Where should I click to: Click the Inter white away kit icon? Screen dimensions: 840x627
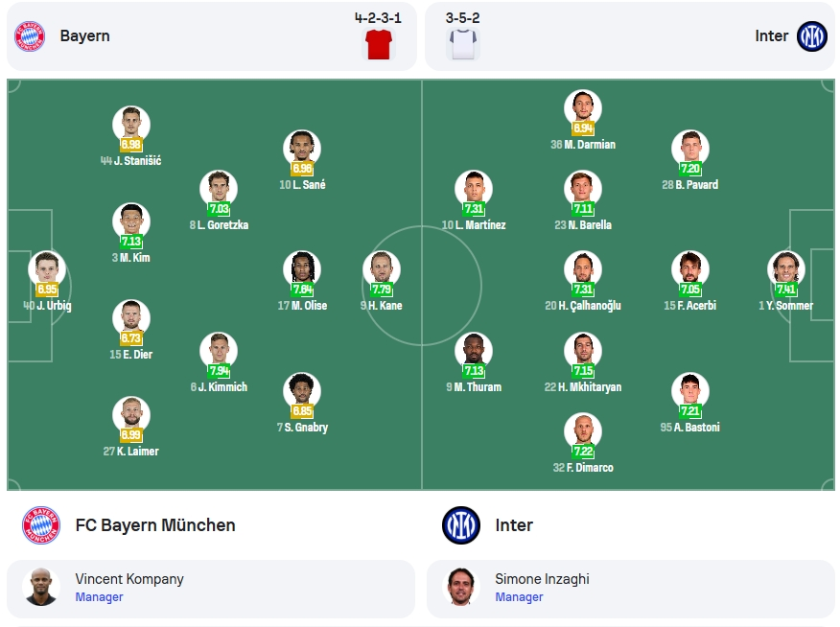click(463, 44)
